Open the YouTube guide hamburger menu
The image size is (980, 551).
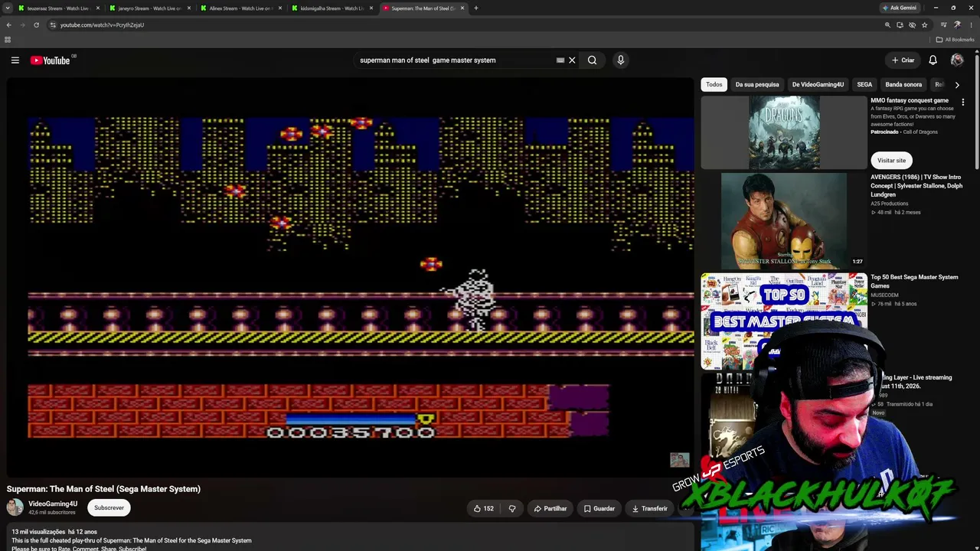(15, 60)
